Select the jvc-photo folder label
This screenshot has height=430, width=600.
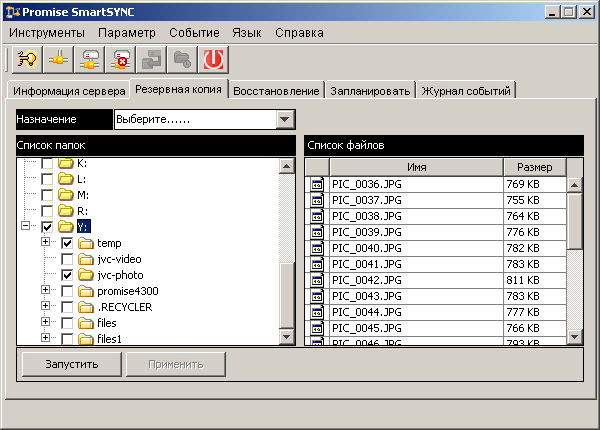coord(120,275)
